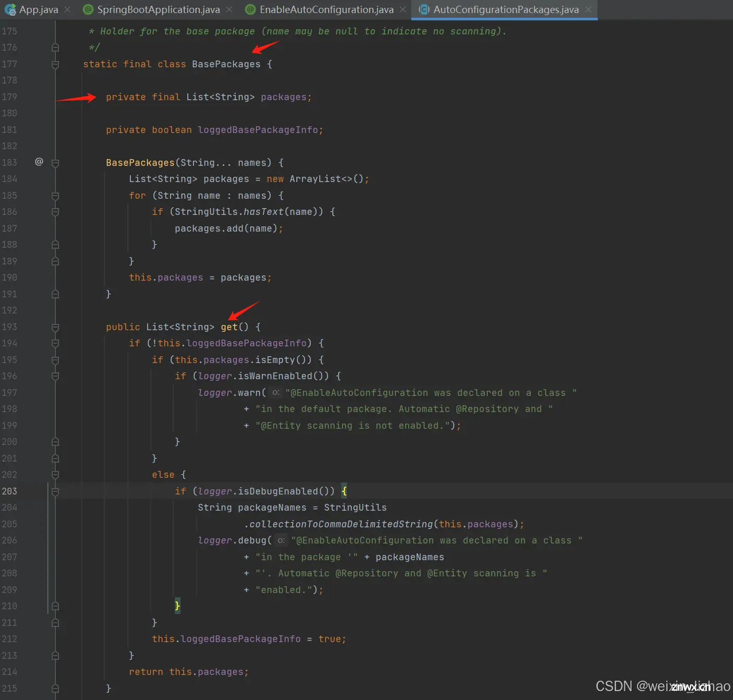This screenshot has height=700, width=733.
Task: Collapse the get() method at line 193
Action: point(55,327)
